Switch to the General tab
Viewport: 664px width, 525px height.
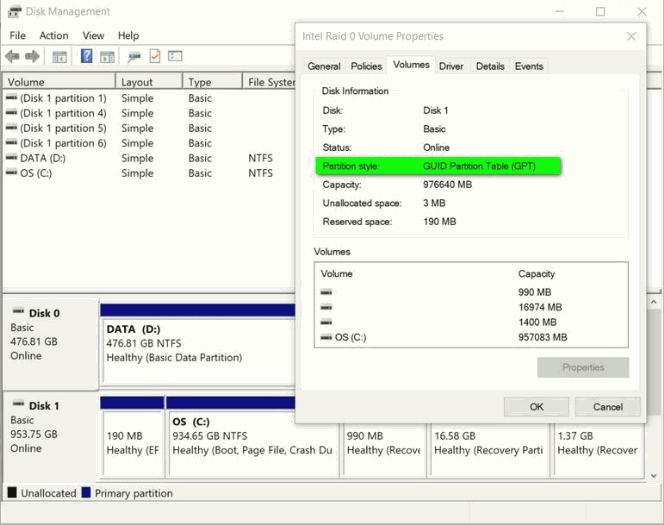[x=324, y=67]
